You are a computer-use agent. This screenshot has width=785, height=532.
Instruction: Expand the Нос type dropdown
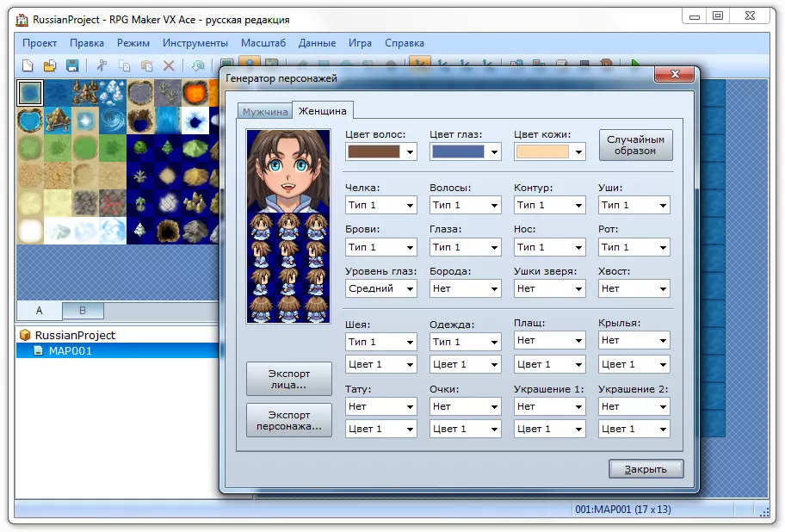pos(550,247)
